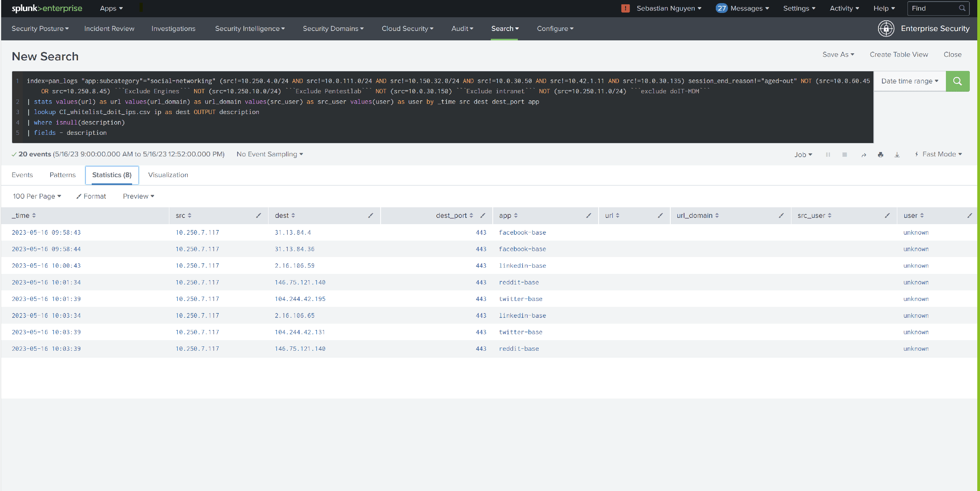The width and height of the screenshot is (980, 491).
Task: Click the Find box magnifier icon
Action: click(962, 8)
